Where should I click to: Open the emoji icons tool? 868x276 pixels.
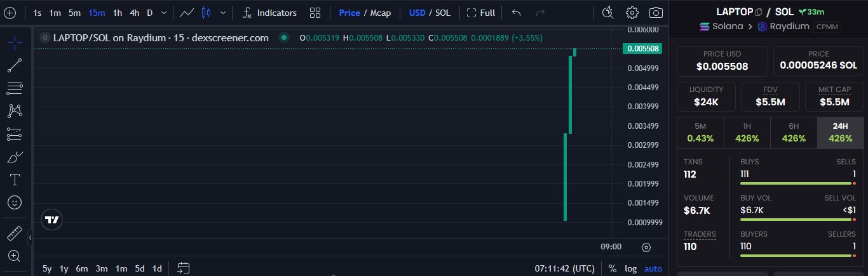tap(15, 202)
